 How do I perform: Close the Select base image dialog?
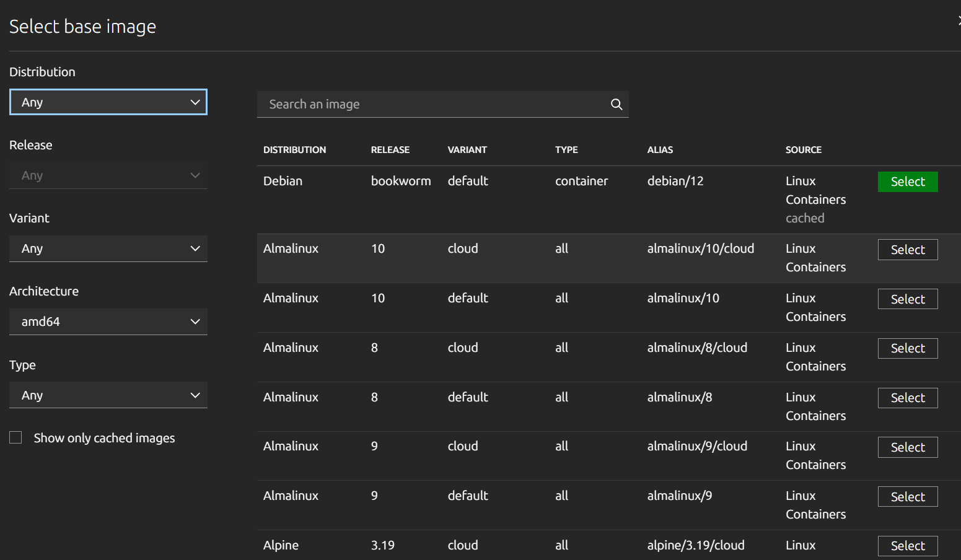959,20
